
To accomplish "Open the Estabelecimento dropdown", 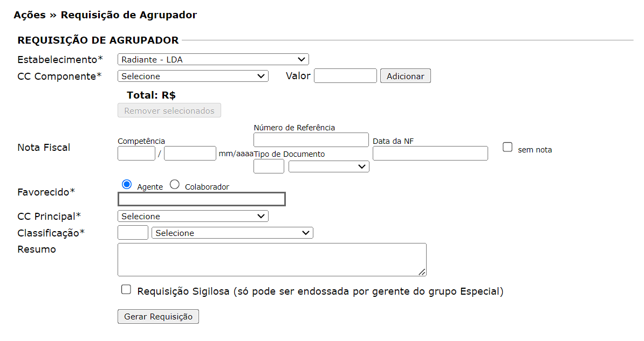I will 213,59.
